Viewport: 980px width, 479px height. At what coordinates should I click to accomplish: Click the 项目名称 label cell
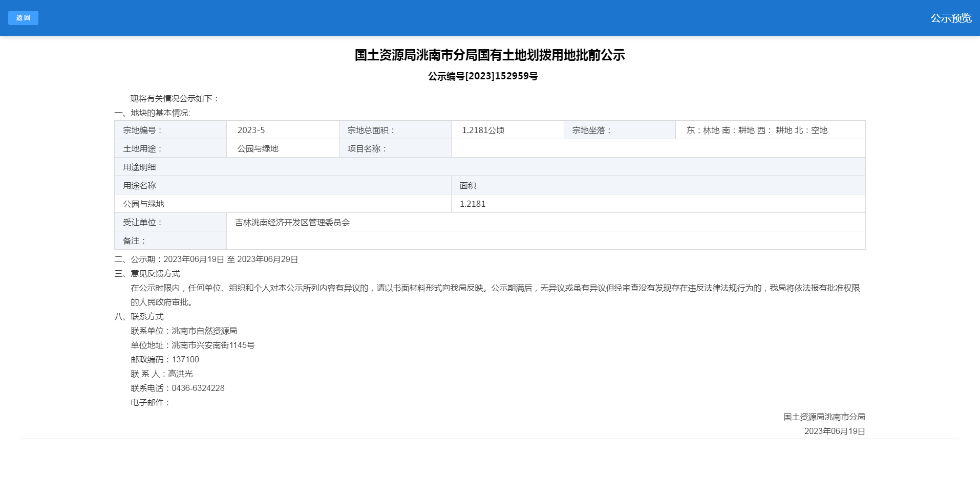395,148
